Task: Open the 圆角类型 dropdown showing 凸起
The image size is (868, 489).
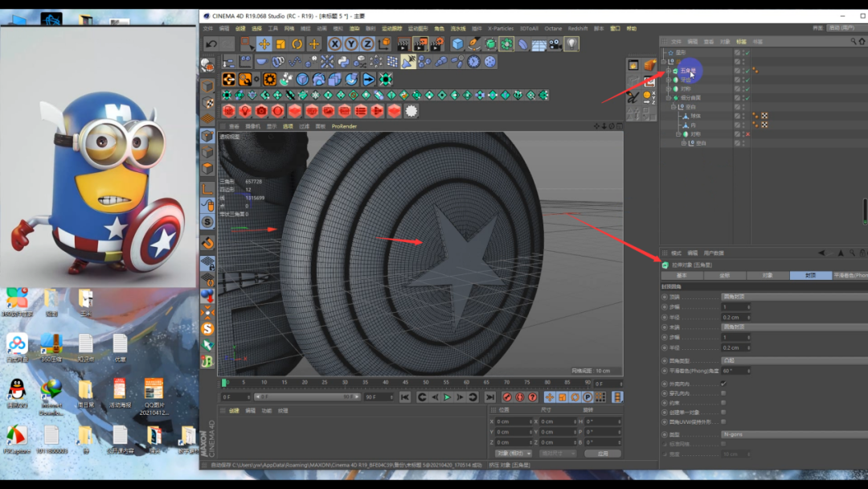Action: point(794,360)
